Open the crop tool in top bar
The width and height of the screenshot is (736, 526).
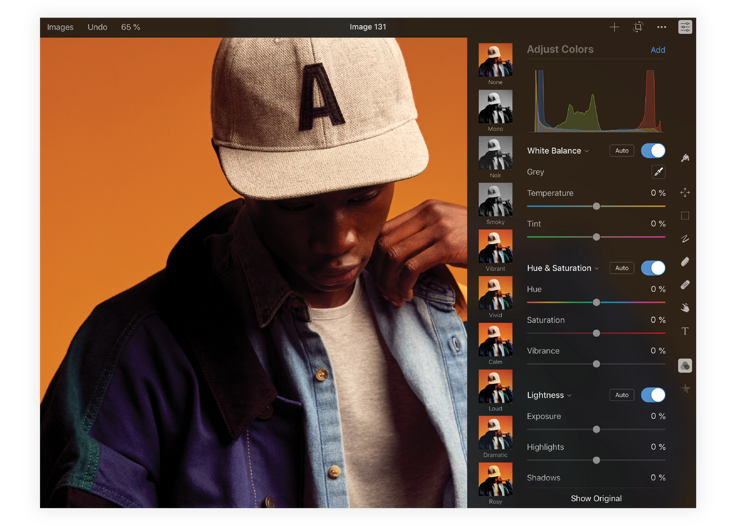click(x=638, y=27)
